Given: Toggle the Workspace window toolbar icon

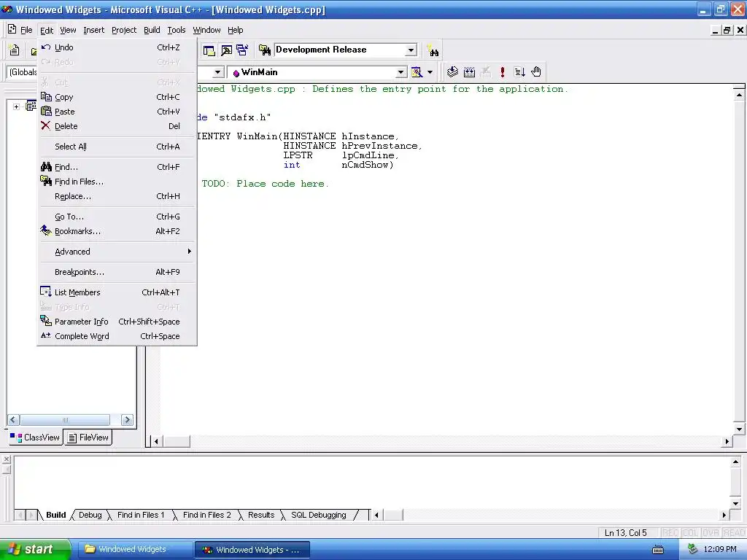Looking at the screenshot, I should pos(209,50).
